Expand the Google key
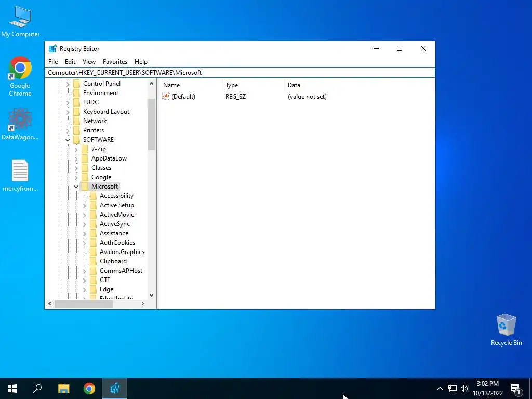532x399 pixels. tap(76, 177)
